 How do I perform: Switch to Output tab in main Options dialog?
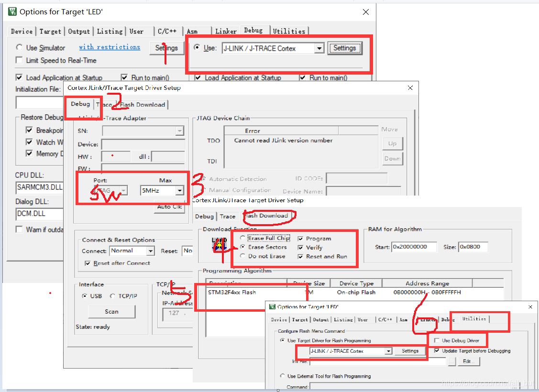tap(79, 31)
